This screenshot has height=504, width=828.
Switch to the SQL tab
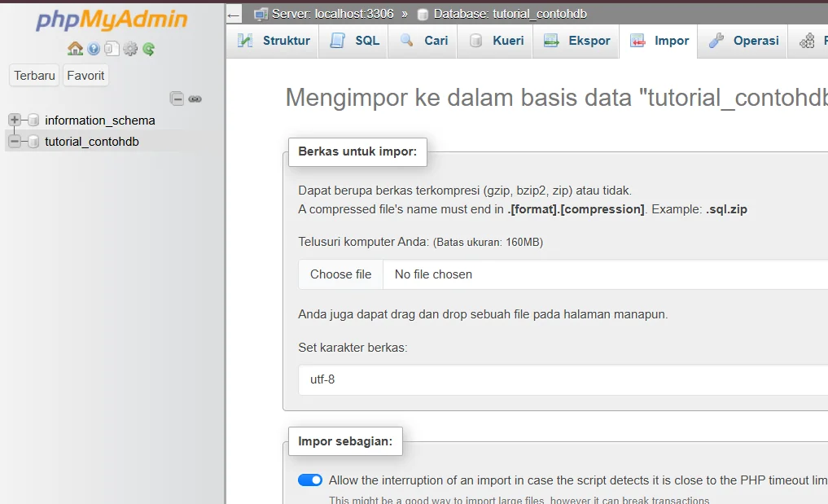(x=354, y=41)
